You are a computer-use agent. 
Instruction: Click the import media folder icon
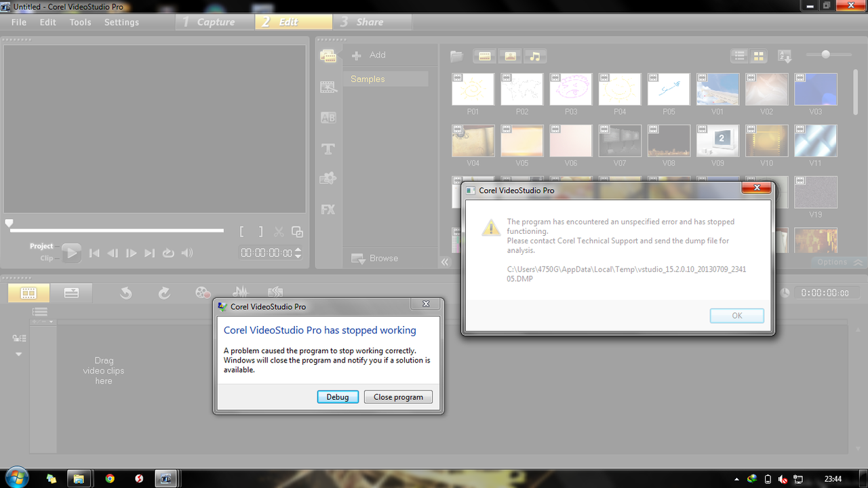coord(457,56)
